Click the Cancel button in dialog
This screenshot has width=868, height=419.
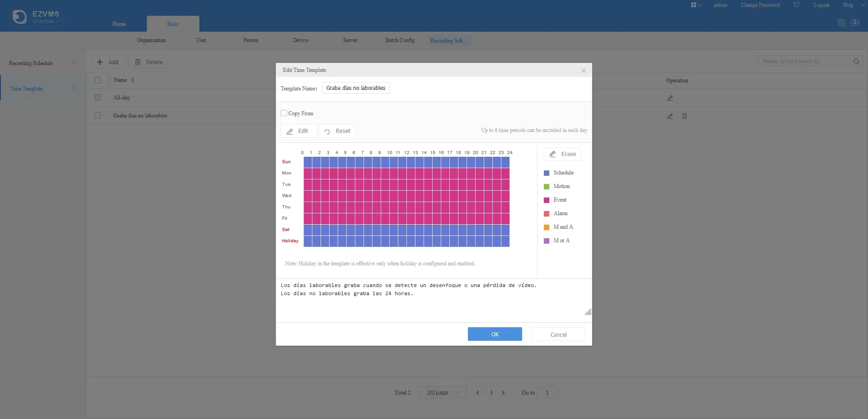(558, 334)
